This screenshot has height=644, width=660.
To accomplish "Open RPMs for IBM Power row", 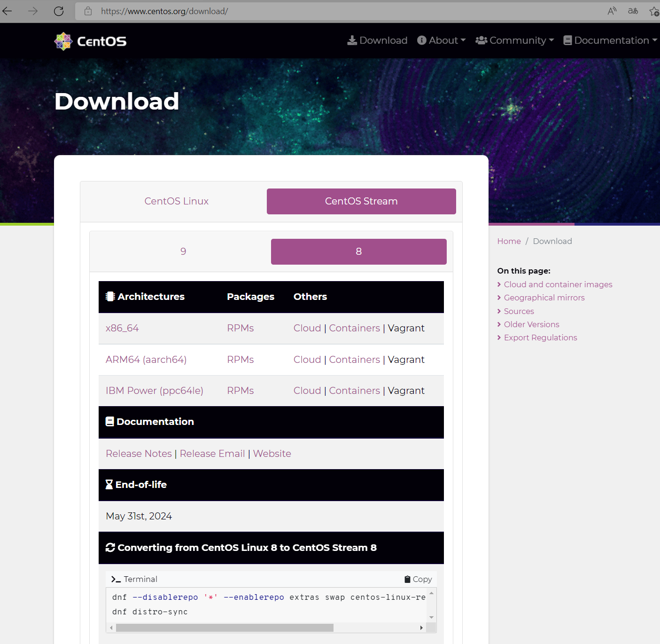I will (241, 391).
